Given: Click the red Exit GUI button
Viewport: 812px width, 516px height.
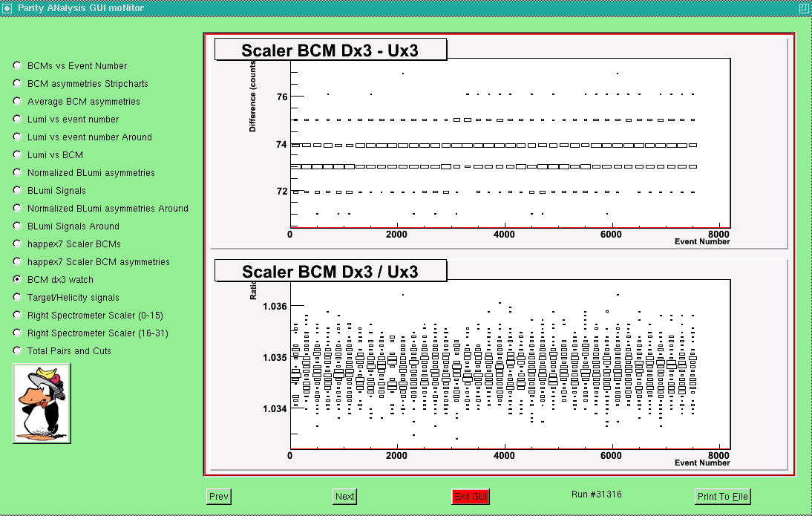Looking at the screenshot, I should click(x=471, y=496).
